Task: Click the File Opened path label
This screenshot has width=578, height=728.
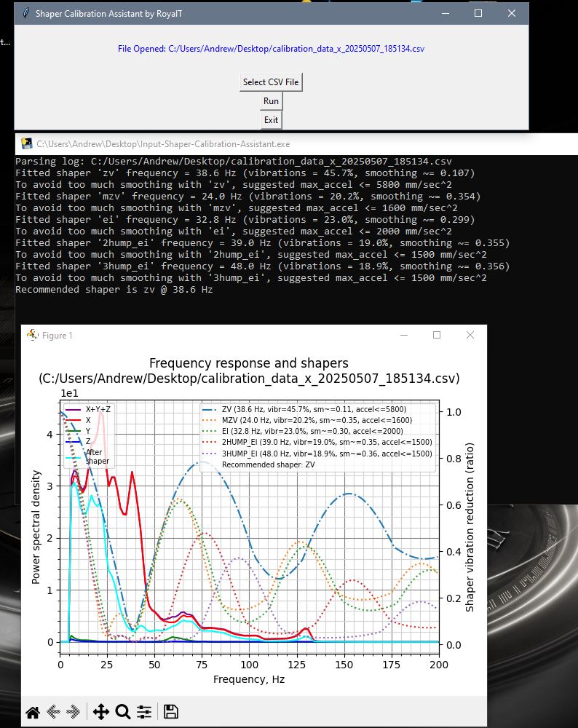Action: click(271, 49)
